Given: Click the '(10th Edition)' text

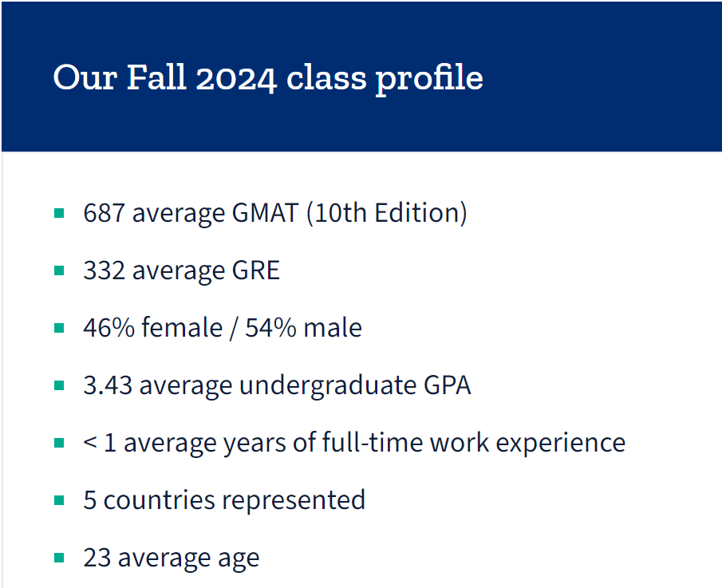Looking at the screenshot, I should tap(387, 213).
